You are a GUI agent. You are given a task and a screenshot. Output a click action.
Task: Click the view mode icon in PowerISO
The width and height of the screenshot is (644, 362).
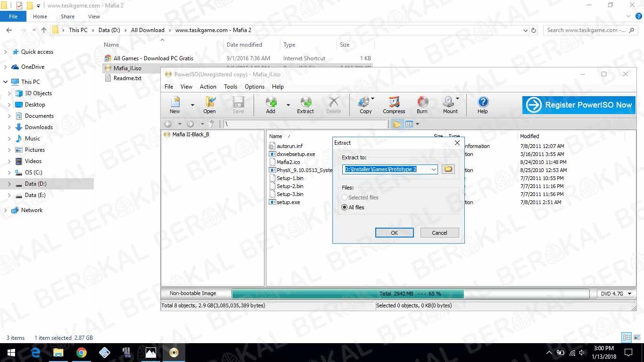tap(409, 124)
